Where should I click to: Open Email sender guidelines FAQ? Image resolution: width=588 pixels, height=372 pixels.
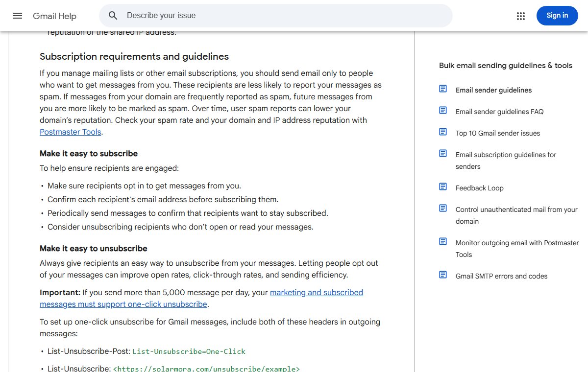(499, 112)
